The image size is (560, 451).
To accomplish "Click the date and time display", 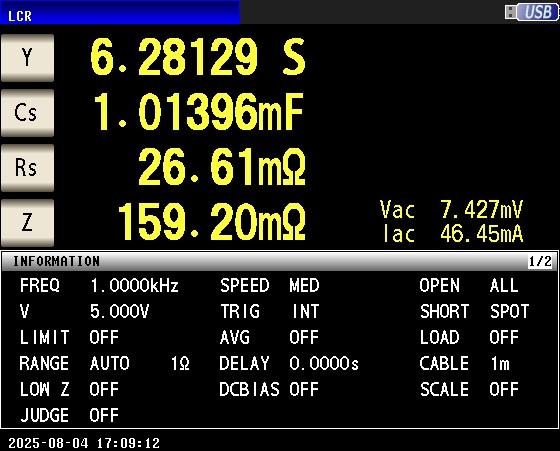I will [84, 443].
